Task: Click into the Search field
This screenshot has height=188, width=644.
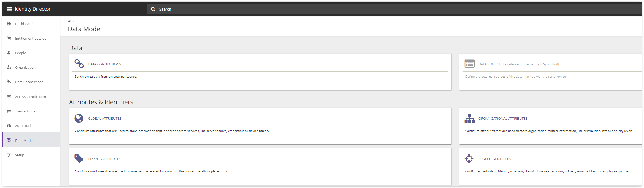Action: [316, 9]
